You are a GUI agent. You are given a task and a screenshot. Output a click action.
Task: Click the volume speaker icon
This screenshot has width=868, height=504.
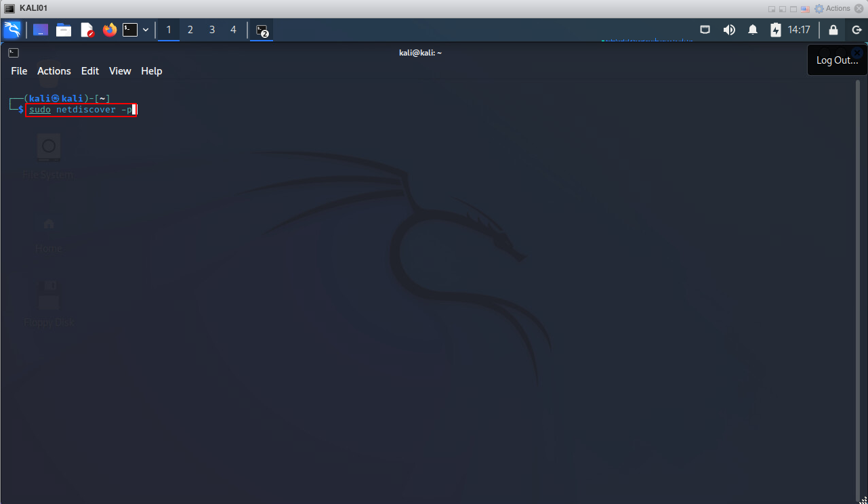729,30
